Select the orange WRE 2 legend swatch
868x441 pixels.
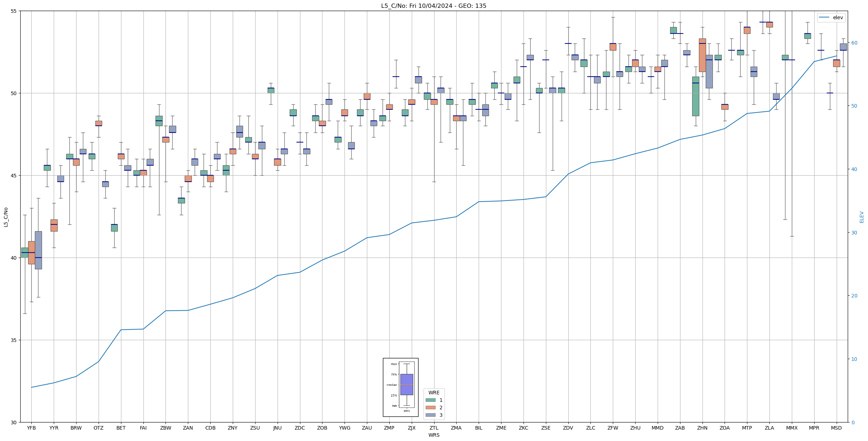pyautogui.click(x=430, y=408)
